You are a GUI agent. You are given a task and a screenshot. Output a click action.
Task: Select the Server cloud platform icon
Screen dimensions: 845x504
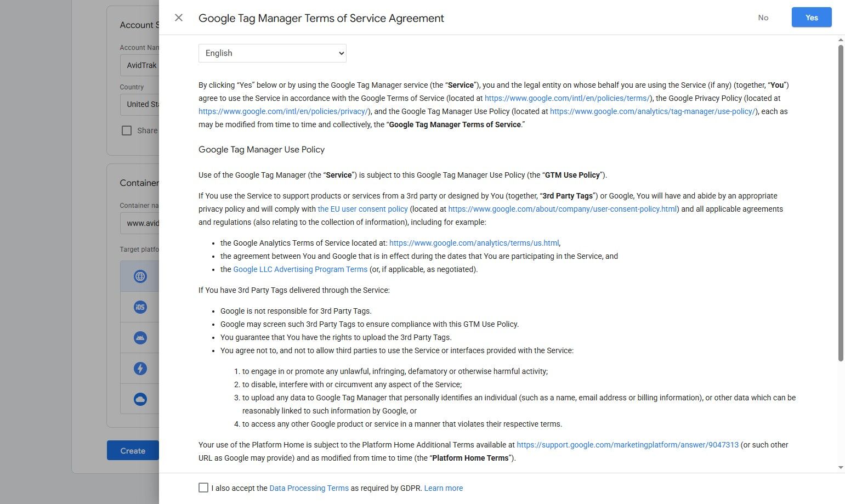tap(140, 399)
